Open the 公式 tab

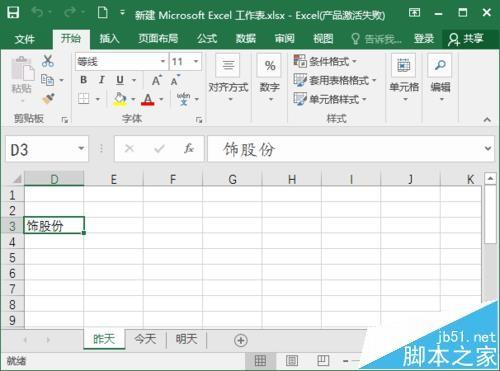(207, 39)
